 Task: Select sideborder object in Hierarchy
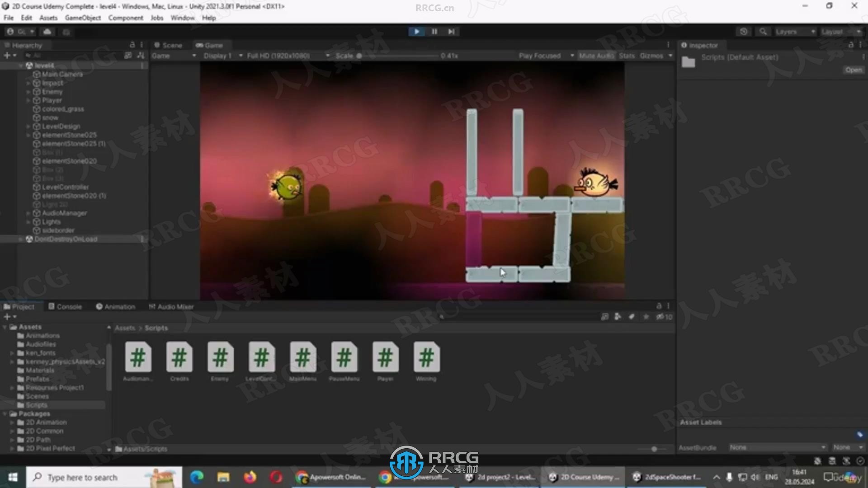[x=58, y=230]
